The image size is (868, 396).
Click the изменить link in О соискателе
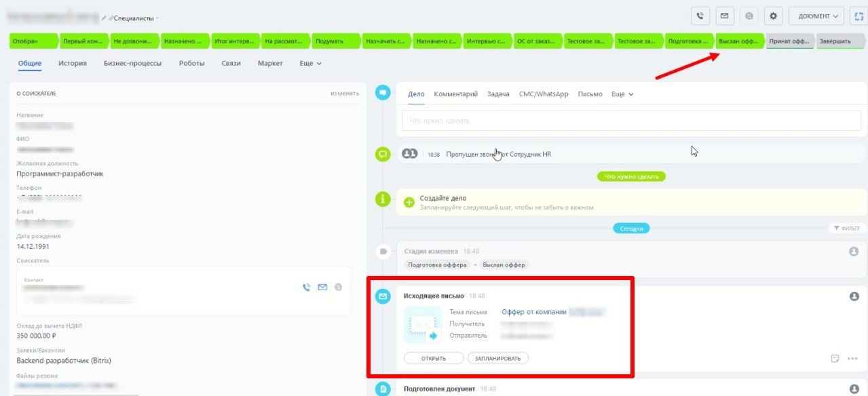point(345,94)
